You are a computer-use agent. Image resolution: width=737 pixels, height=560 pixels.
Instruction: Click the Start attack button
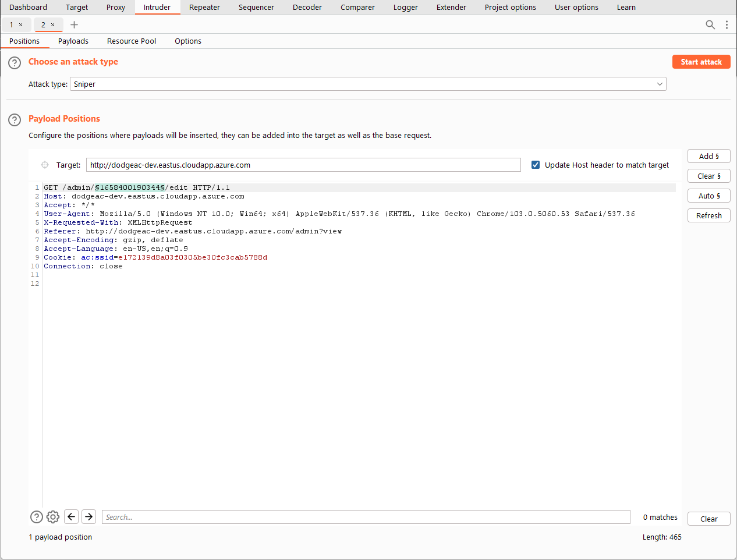coord(701,62)
